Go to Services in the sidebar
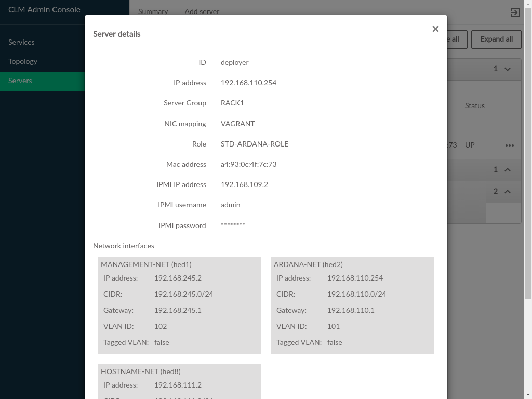 (x=21, y=42)
